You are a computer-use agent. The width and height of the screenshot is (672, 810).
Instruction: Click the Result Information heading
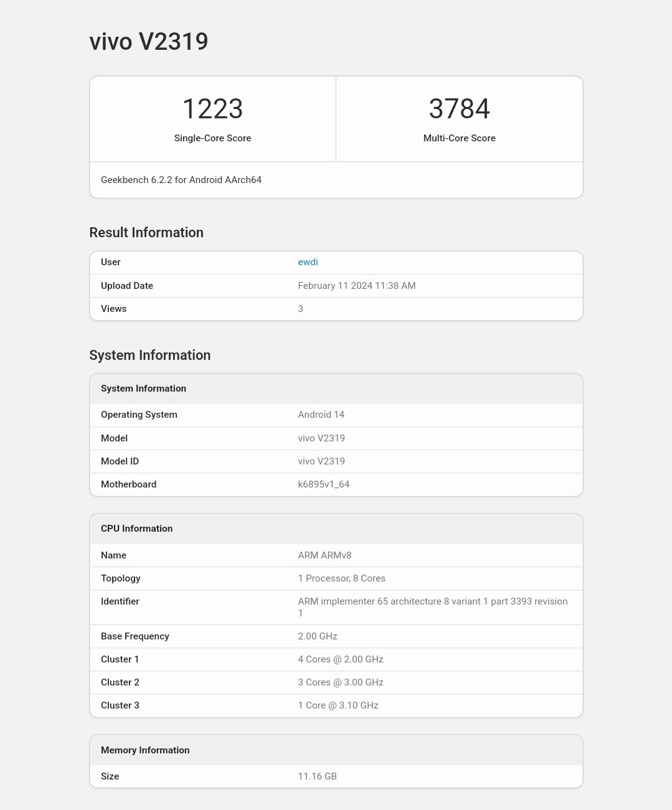pyautogui.click(x=146, y=232)
